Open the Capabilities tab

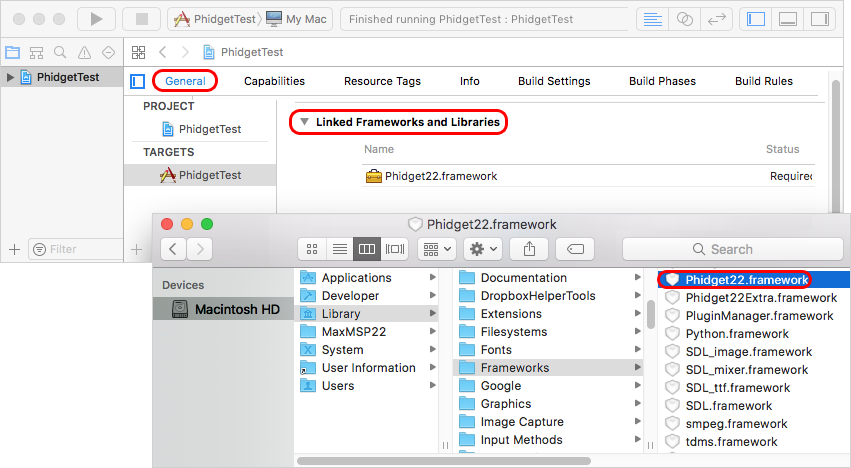tap(274, 81)
